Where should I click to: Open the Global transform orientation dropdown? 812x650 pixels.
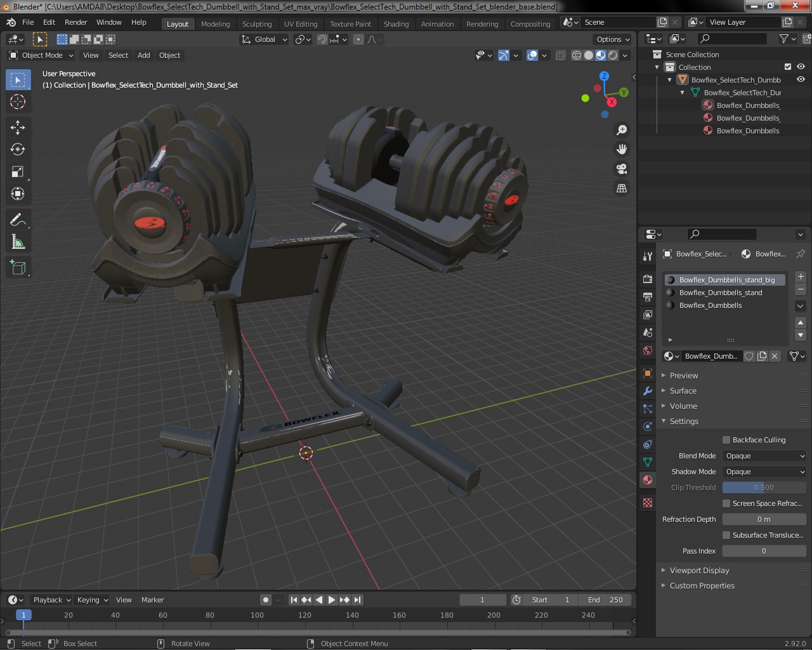(265, 39)
